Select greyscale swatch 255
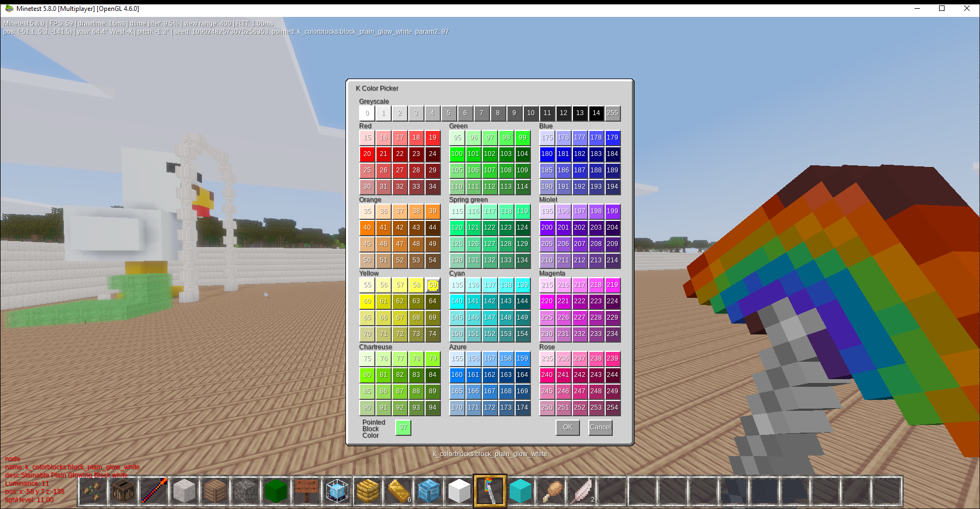The width and height of the screenshot is (980, 509). (612, 113)
